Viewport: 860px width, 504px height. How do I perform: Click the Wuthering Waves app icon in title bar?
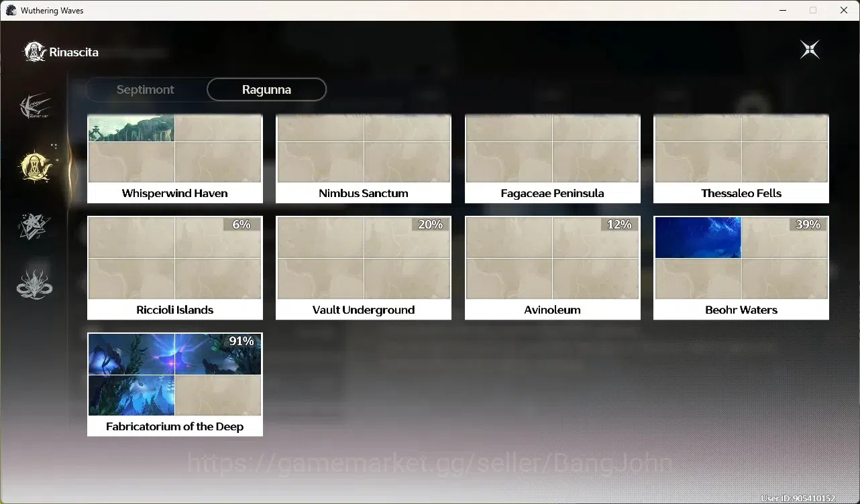11,10
